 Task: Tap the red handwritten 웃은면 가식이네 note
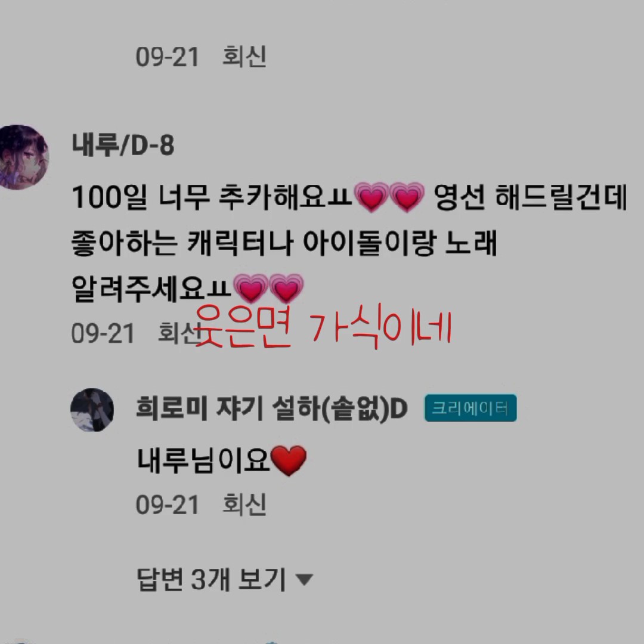point(323,327)
